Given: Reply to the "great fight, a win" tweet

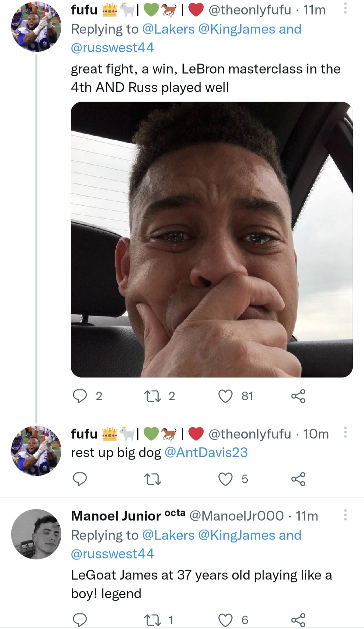Looking at the screenshot, I should [x=80, y=396].
